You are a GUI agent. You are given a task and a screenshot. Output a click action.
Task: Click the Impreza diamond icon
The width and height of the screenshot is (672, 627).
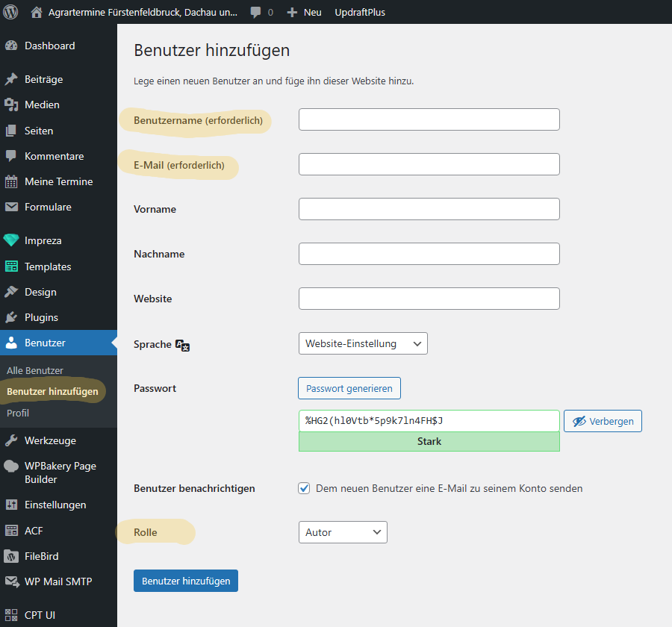(11, 240)
